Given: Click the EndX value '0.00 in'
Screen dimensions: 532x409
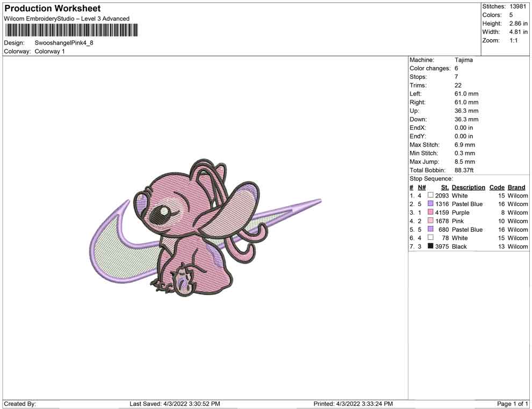Looking at the screenshot, I should [464, 128].
